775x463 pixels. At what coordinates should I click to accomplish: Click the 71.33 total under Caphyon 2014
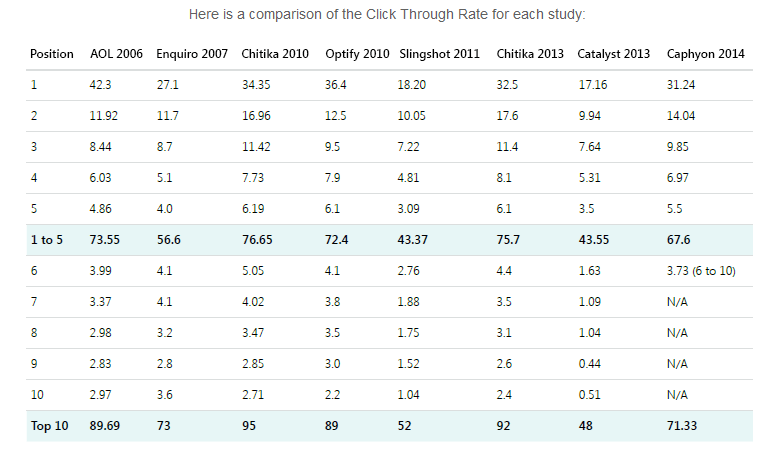[x=682, y=426]
